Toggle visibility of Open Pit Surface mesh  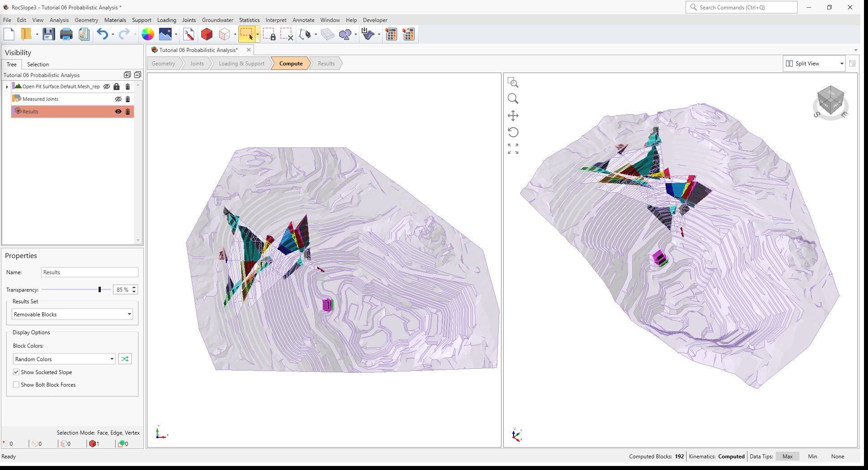[107, 86]
